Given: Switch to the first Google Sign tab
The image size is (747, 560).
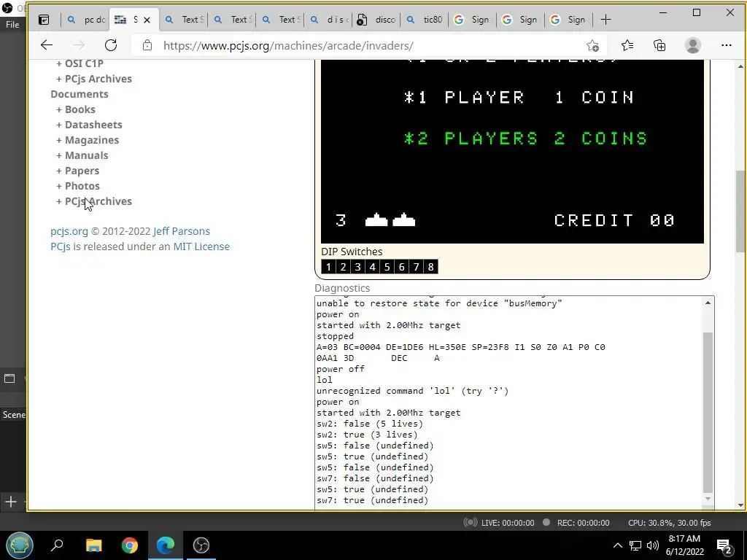Looking at the screenshot, I should pyautogui.click(x=473, y=20).
